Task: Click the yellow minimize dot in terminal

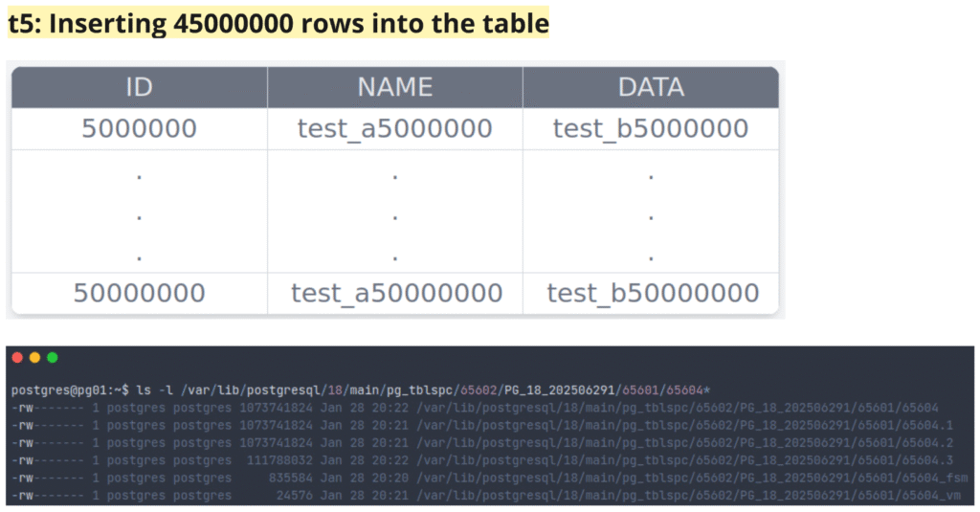Action: 35,357
